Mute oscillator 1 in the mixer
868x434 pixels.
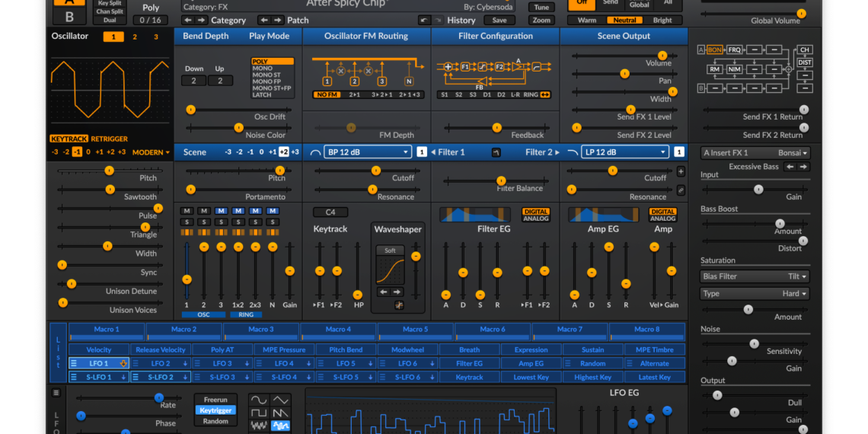(187, 211)
